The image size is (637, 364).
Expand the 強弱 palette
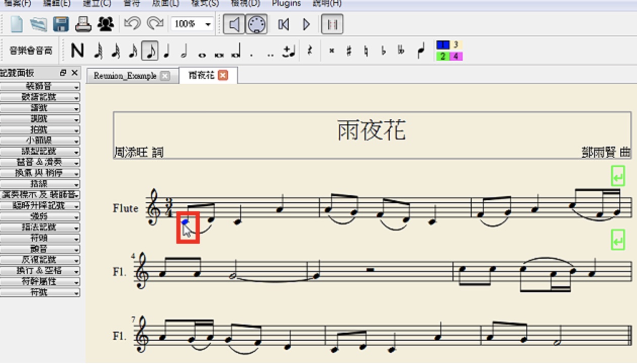[x=40, y=216]
